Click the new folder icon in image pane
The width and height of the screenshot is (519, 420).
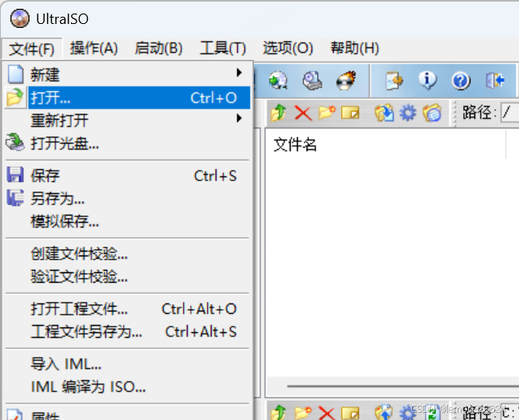(327, 113)
